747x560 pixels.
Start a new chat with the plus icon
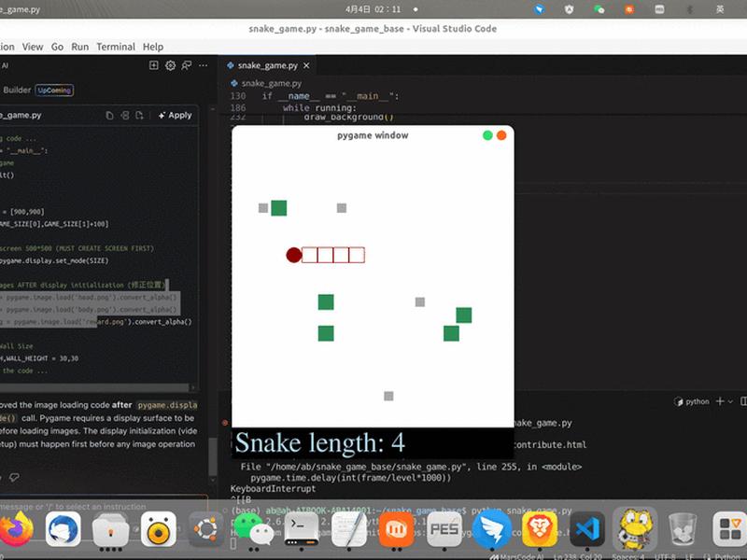[153, 65]
